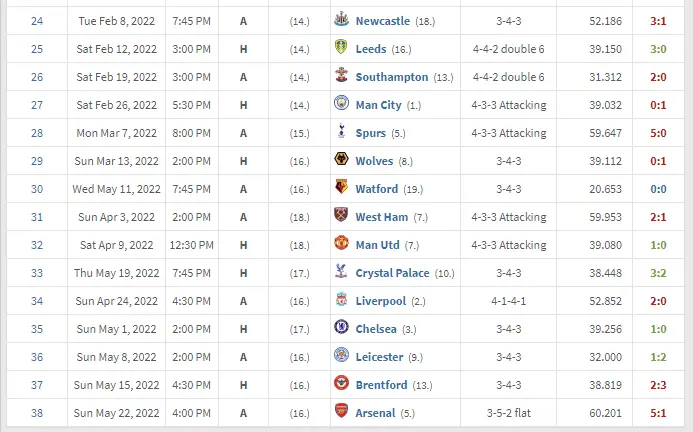This screenshot has width=693, height=432.
Task: Click the Arsenal club crest icon
Action: (x=341, y=413)
